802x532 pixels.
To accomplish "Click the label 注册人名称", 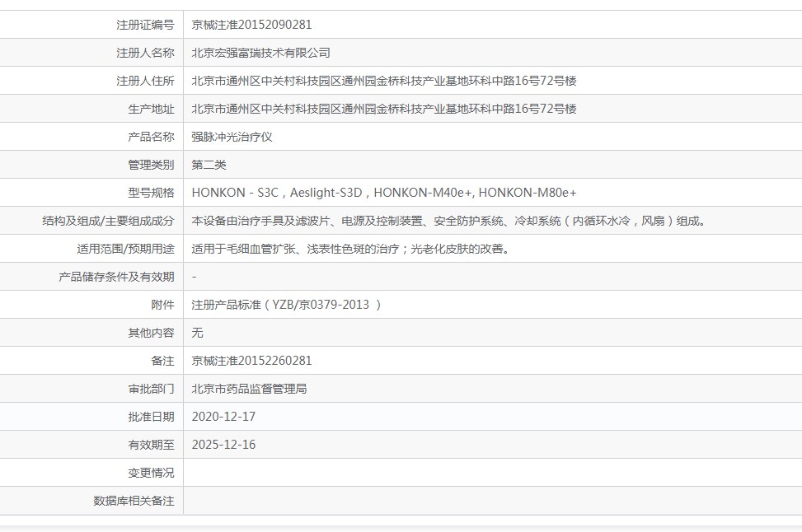I will (x=145, y=53).
